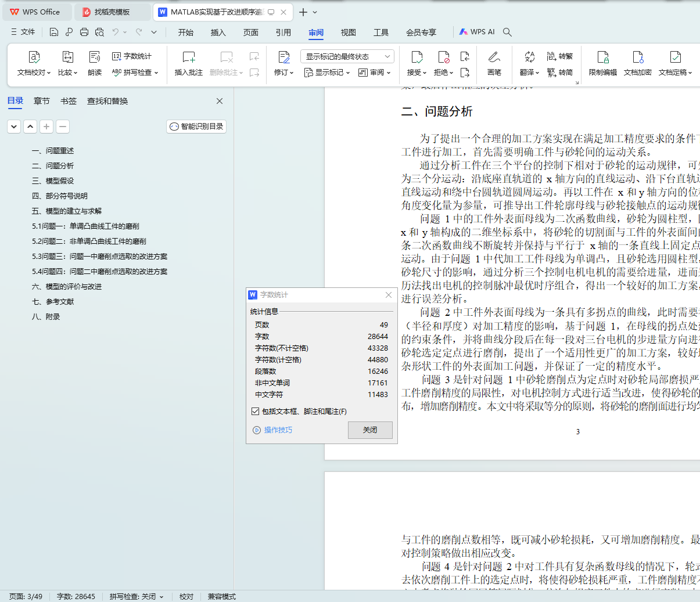This screenshot has width=700, height=602.
Task: Expand quick access toolbar customization arrow
Action: click(154, 32)
